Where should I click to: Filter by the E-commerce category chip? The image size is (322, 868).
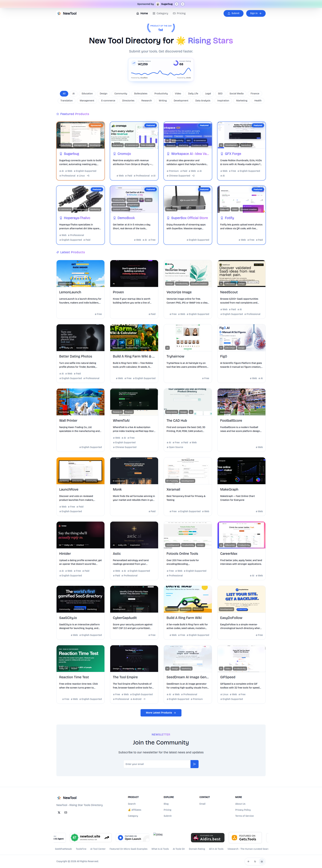[x=108, y=100]
